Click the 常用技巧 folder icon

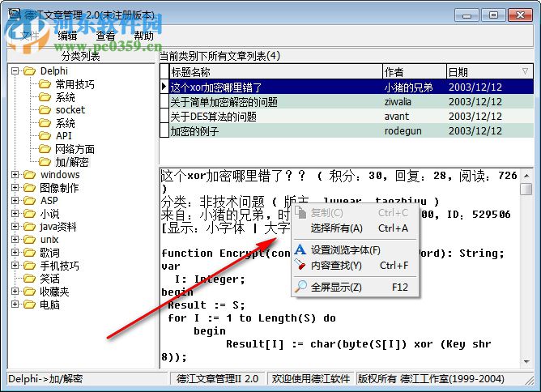click(x=45, y=84)
